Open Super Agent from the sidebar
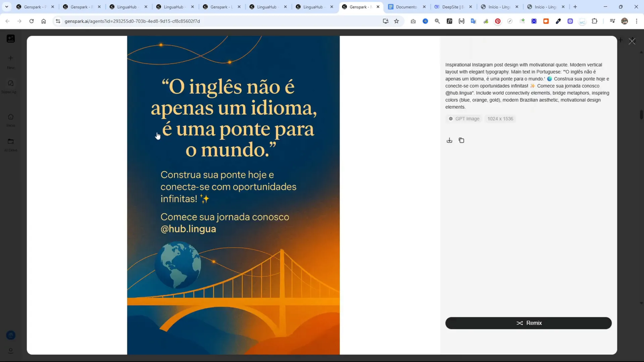 click(10, 86)
